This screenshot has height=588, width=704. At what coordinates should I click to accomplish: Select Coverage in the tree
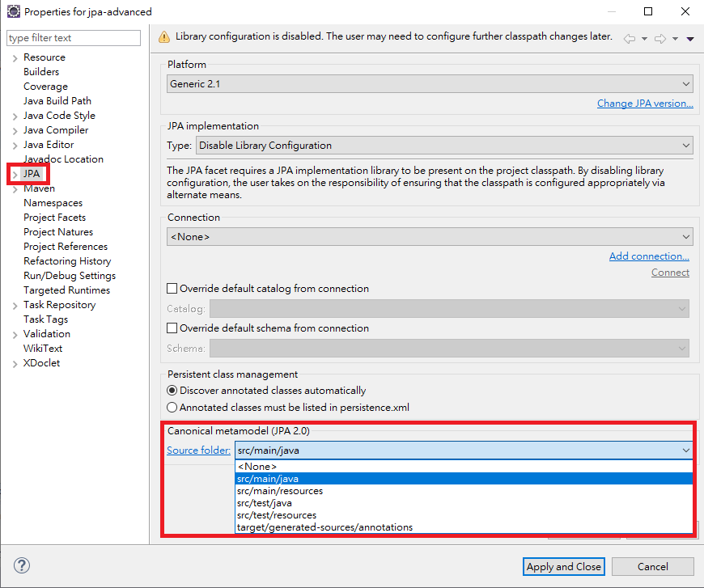tap(46, 87)
